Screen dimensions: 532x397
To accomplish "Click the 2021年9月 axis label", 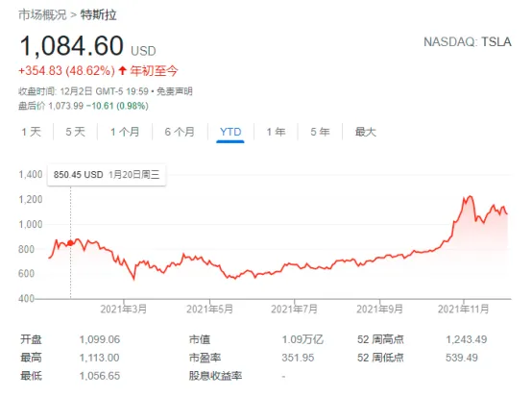I will tap(379, 310).
